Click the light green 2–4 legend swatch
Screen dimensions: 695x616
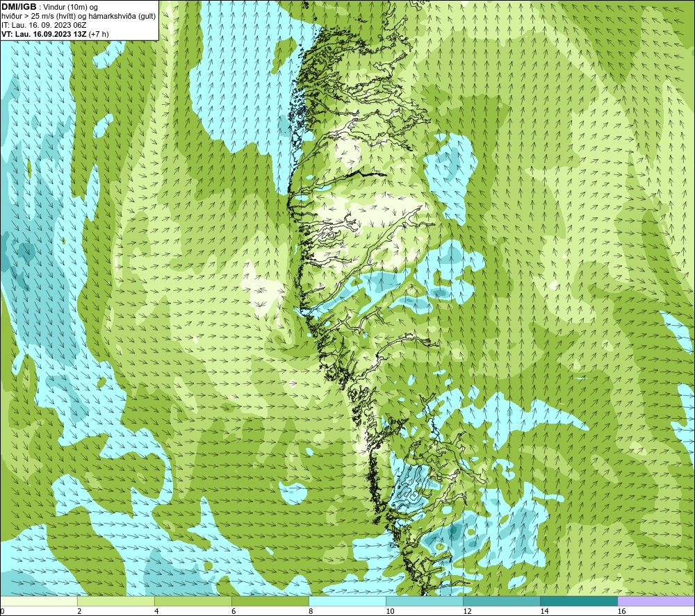click(115, 601)
